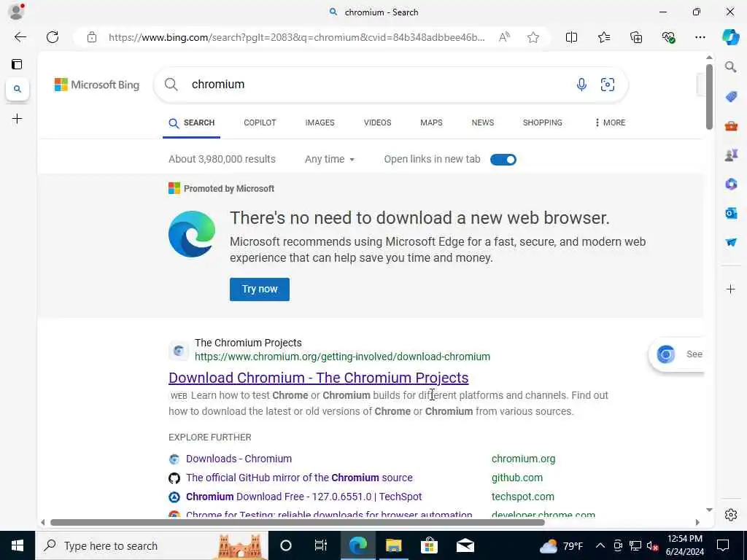
Task: Open Mail app from the taskbar
Action: point(465,545)
